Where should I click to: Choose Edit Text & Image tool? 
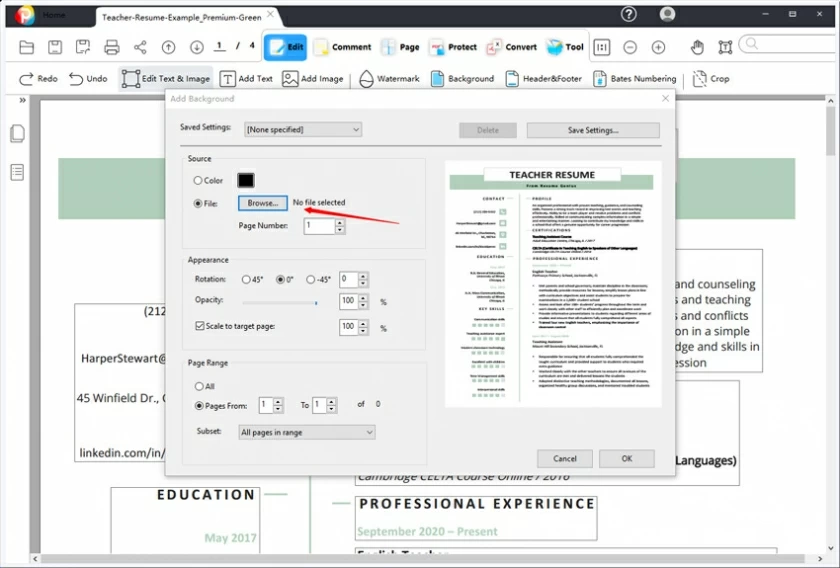[x=166, y=79]
